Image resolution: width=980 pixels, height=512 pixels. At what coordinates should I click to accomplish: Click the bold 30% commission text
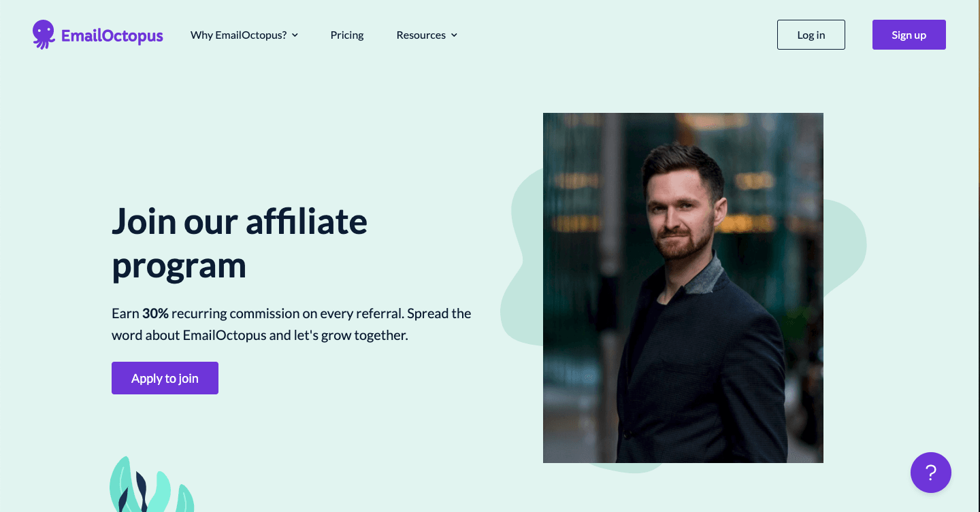(155, 313)
